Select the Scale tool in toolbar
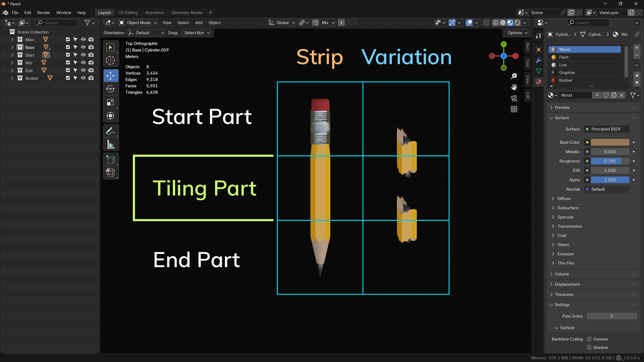Screen dimensions: 644x362 111,102
